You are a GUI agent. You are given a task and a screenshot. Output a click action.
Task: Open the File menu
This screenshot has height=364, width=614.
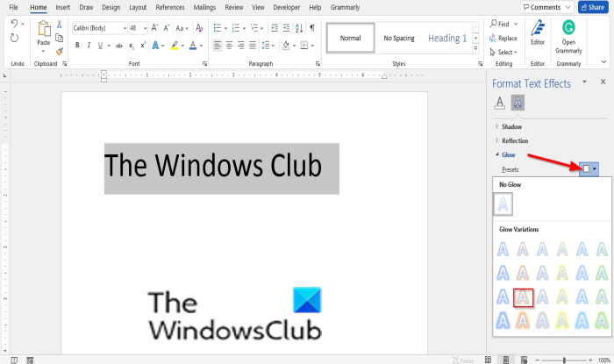click(13, 7)
